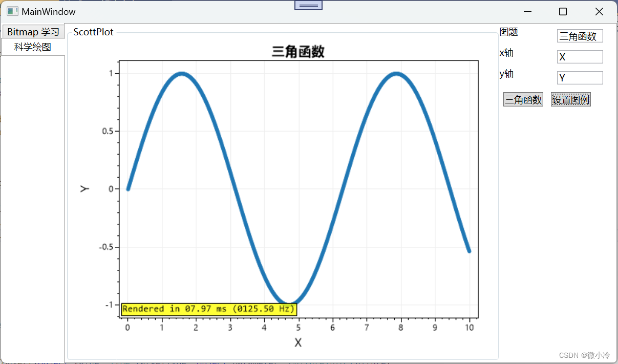Image resolution: width=618 pixels, height=364 pixels.
Task: Open the 科学绘图 tab
Action: click(x=33, y=46)
